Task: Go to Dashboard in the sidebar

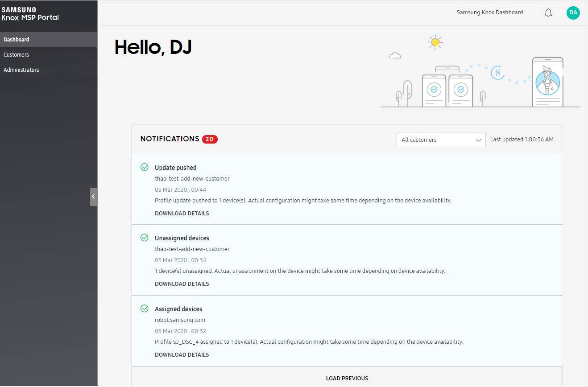Action: pos(48,40)
